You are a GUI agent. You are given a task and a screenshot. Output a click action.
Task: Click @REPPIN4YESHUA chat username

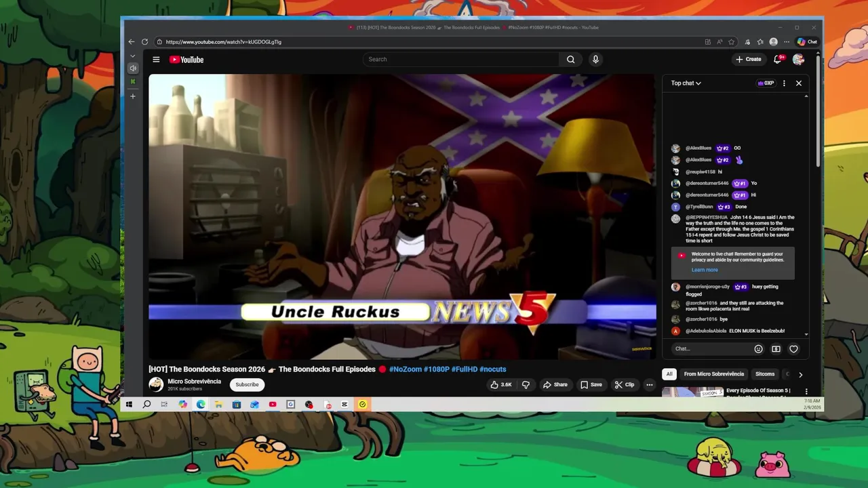707,218
